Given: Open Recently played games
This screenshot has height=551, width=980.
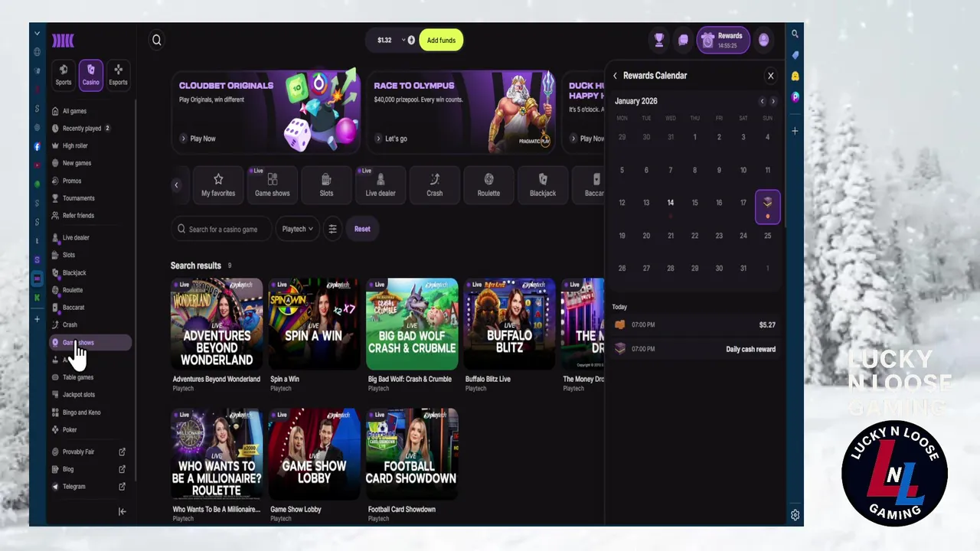Looking at the screenshot, I should click(x=90, y=129).
